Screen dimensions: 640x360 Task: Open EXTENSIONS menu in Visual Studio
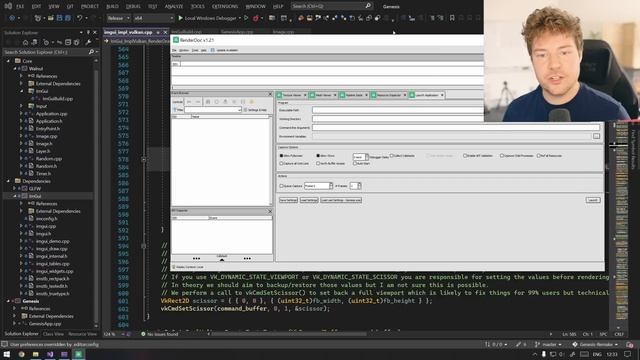(x=225, y=7)
